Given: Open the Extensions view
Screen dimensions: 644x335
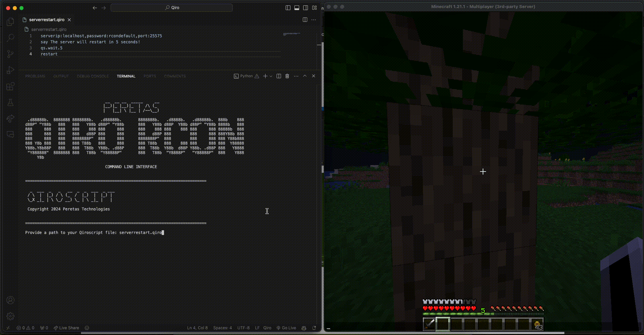Looking at the screenshot, I should (10, 86).
